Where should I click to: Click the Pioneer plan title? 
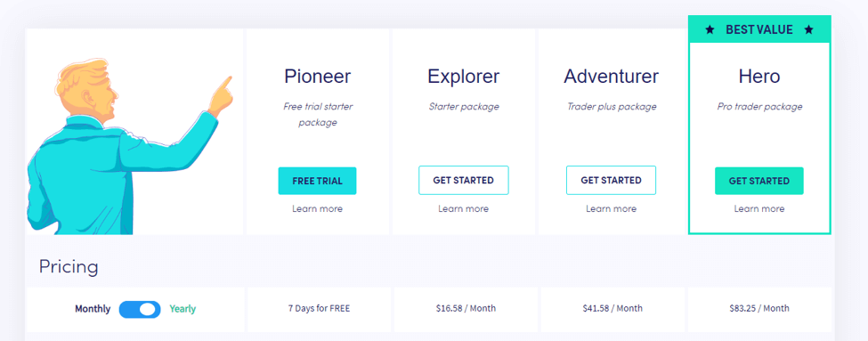317,77
